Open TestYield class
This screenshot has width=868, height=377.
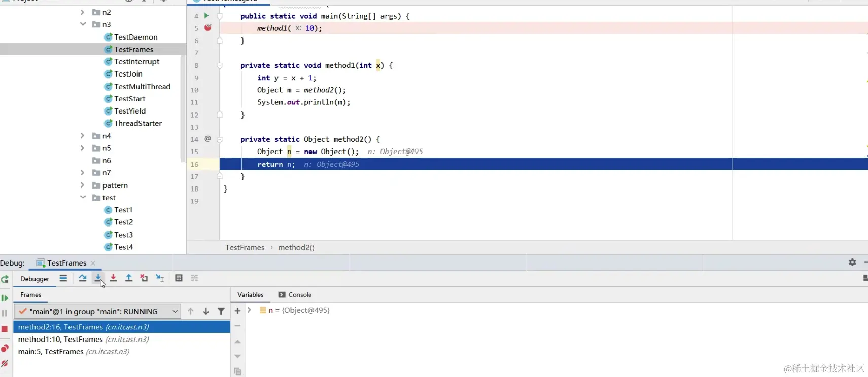click(124, 110)
